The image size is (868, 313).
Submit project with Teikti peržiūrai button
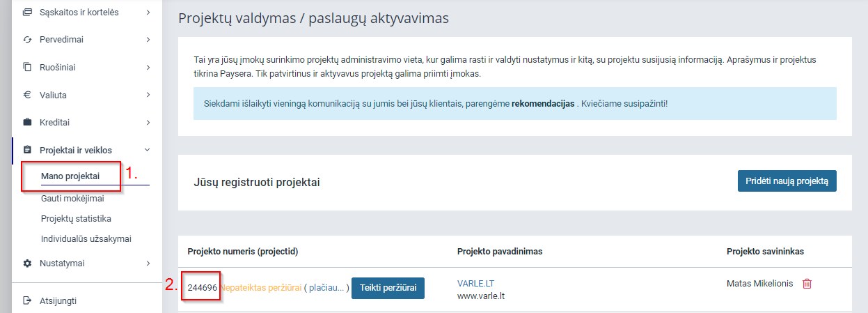tap(388, 288)
